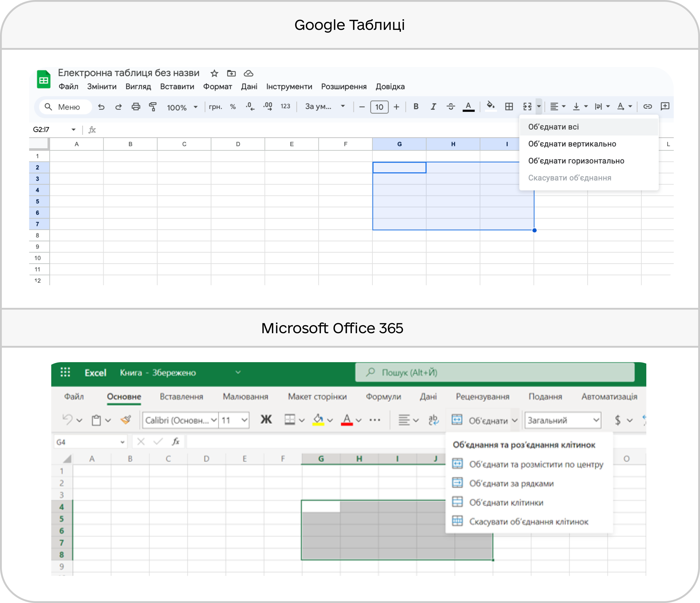Switch to the Формули tab in Excel
This screenshot has width=700, height=603.
pyautogui.click(x=383, y=397)
